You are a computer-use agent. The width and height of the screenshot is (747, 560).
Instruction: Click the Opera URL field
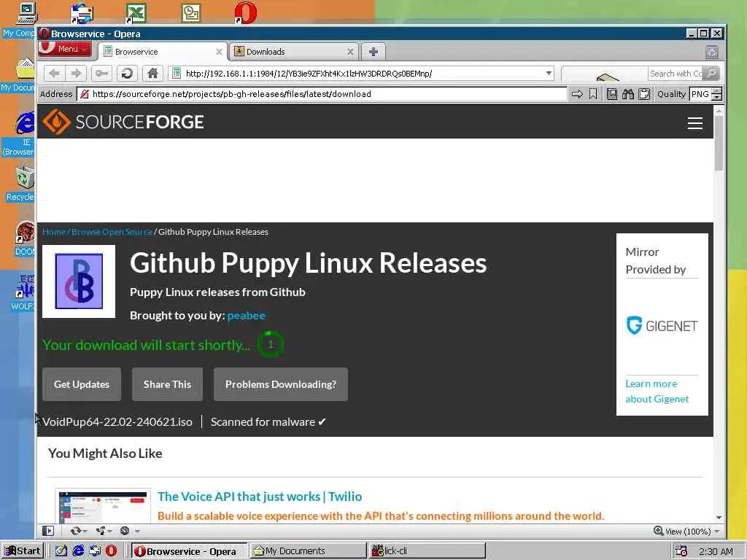pos(362,74)
